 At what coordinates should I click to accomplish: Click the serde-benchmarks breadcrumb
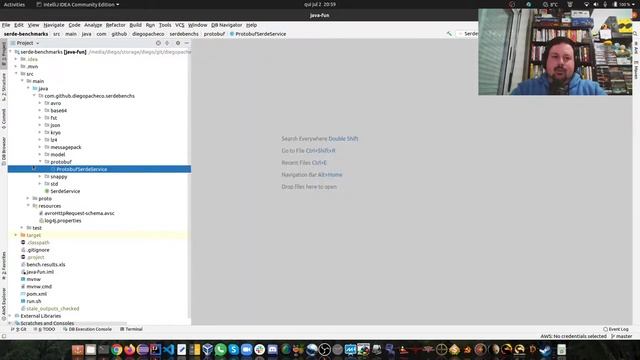[26, 34]
